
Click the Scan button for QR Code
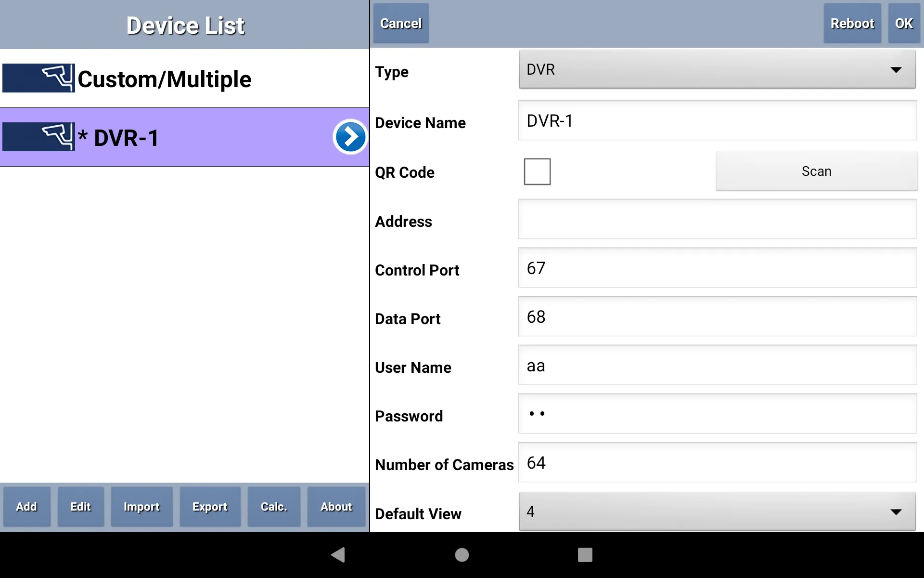tap(816, 171)
